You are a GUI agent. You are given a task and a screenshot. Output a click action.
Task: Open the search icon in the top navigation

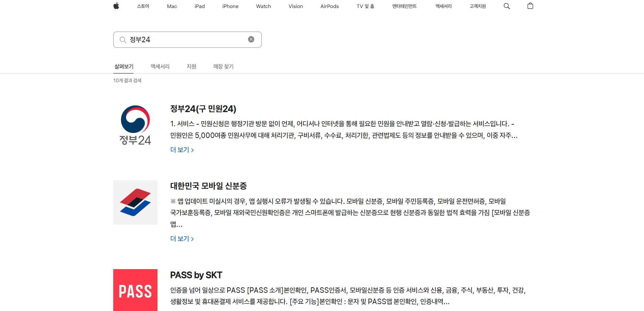(506, 6)
